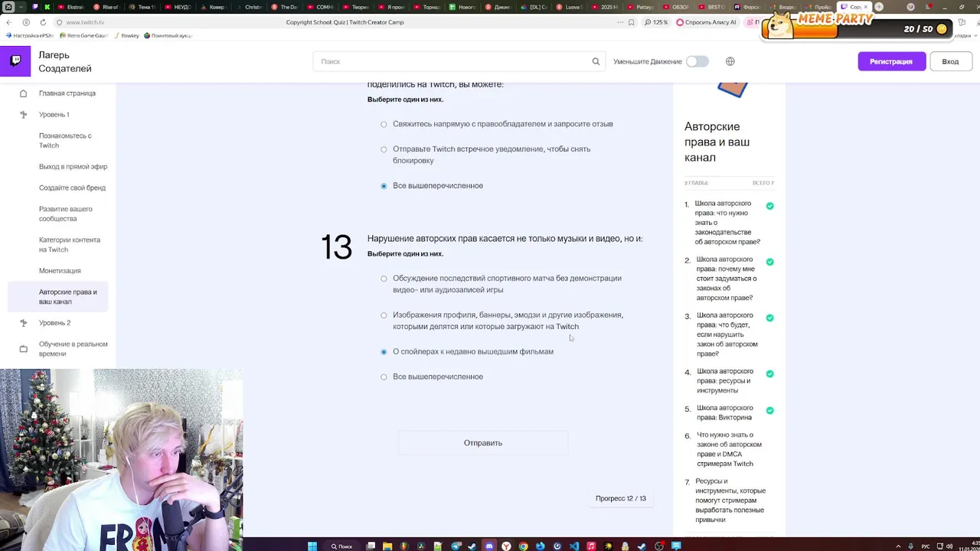Select 'Свяжитесь напрямую с правообладателем' option
The image size is (980, 551).
[384, 124]
